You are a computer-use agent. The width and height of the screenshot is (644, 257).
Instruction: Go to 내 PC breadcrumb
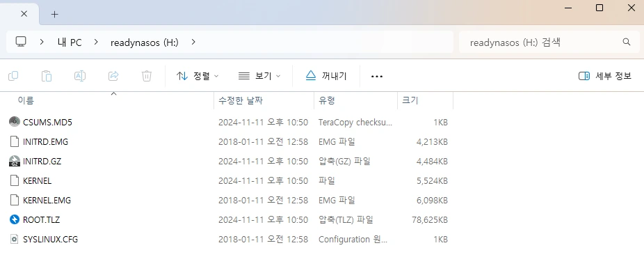(70, 42)
